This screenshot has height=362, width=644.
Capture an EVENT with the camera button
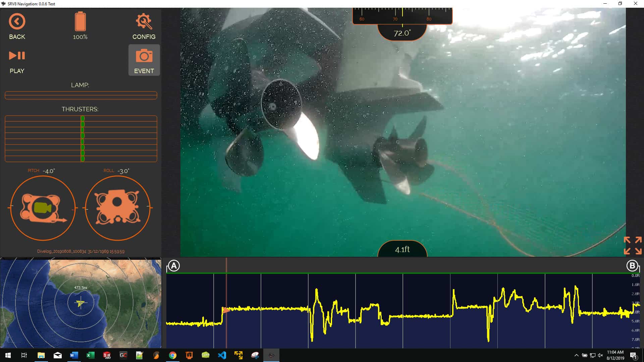[144, 60]
